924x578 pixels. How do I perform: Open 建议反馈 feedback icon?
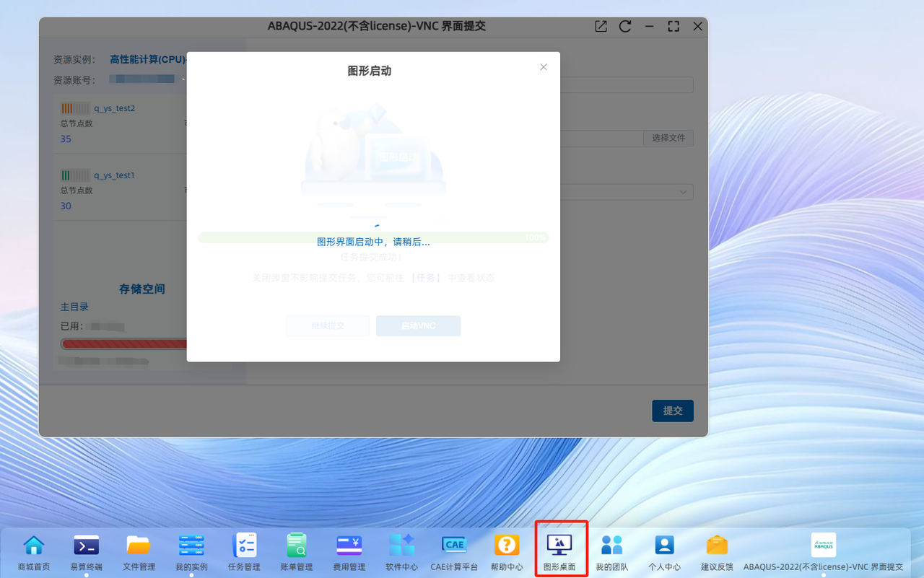point(717,546)
